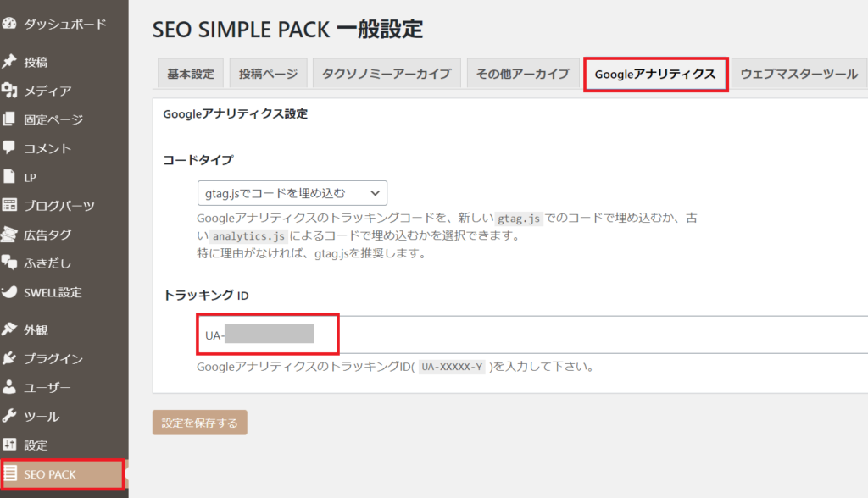Open the タクソノミーアーカイブ tab
This screenshot has height=498, width=868.
(387, 74)
